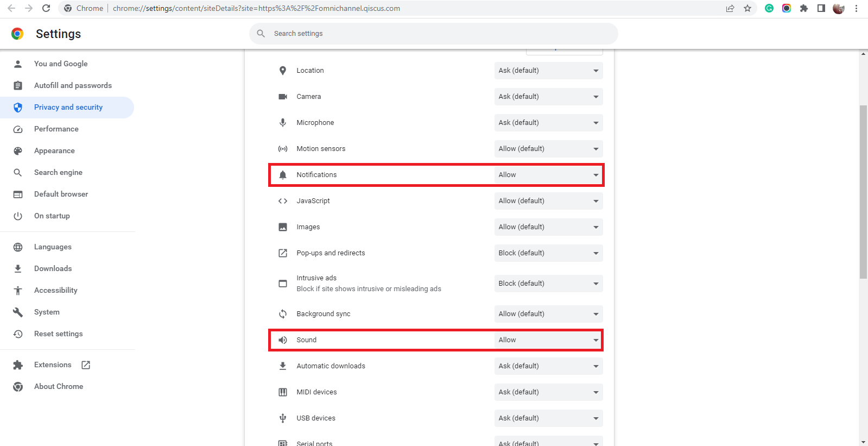The height and width of the screenshot is (446, 868).
Task: Bookmark this page with the star icon
Action: pyautogui.click(x=747, y=8)
